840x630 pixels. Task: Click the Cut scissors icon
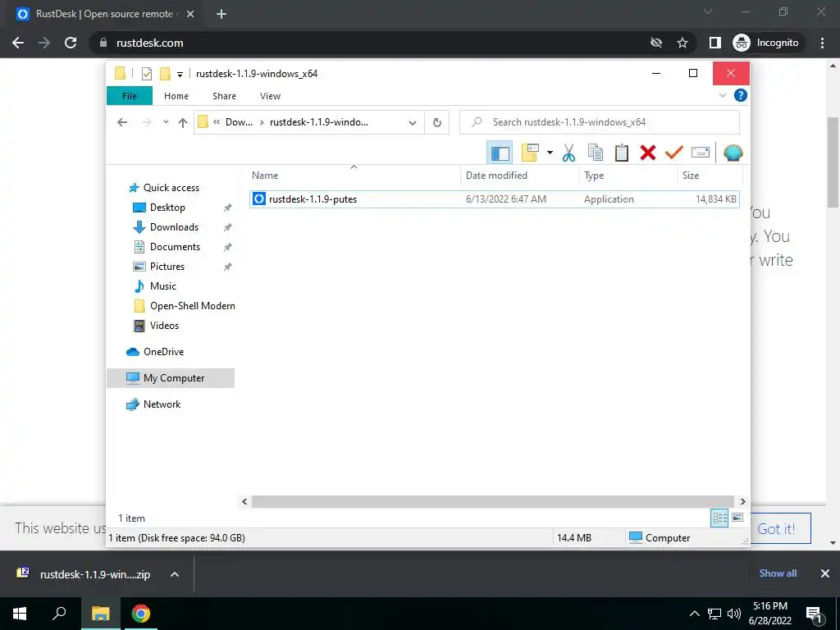(568, 153)
